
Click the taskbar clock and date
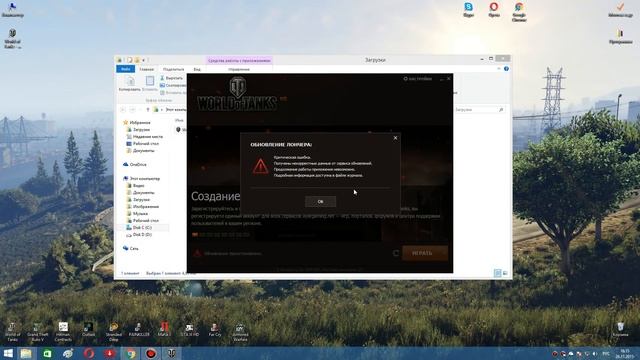(625, 353)
